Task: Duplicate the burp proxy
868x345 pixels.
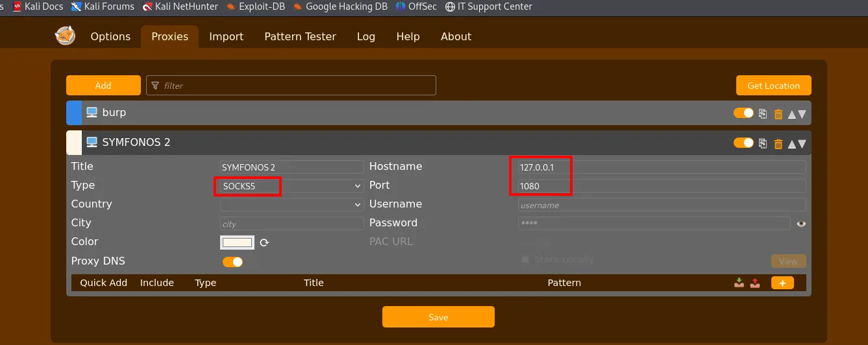Action: pyautogui.click(x=763, y=113)
